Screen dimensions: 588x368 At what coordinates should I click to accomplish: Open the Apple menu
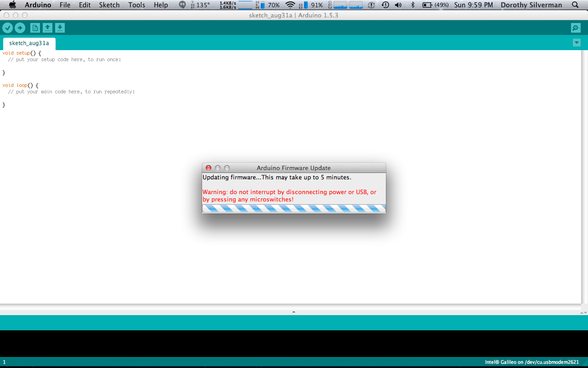12,5
